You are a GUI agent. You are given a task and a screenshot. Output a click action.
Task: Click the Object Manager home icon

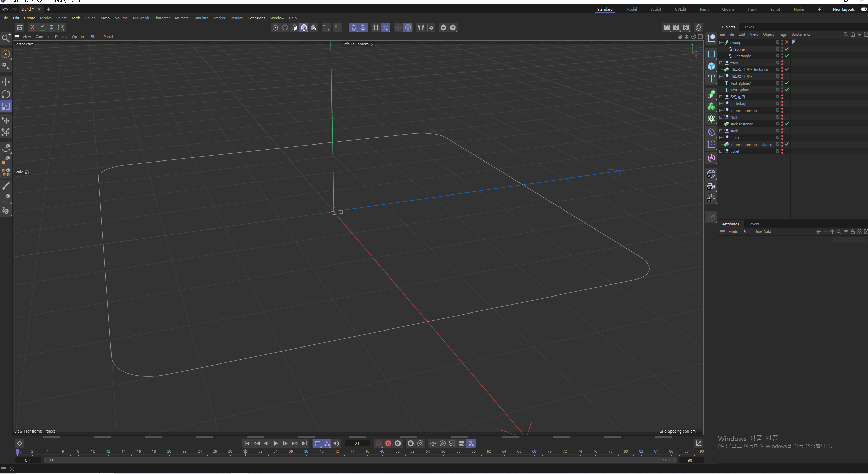(853, 34)
